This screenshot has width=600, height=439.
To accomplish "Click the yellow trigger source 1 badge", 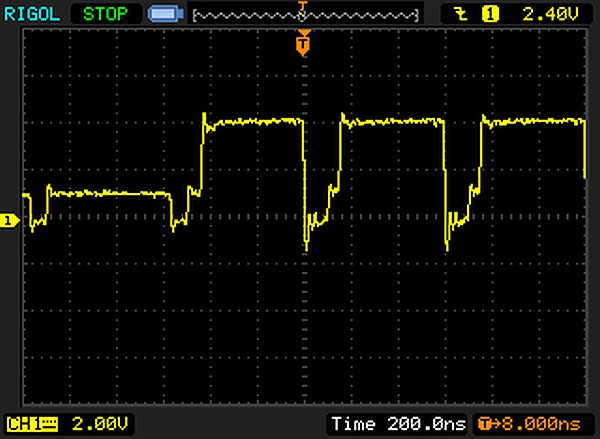I will 491,14.
